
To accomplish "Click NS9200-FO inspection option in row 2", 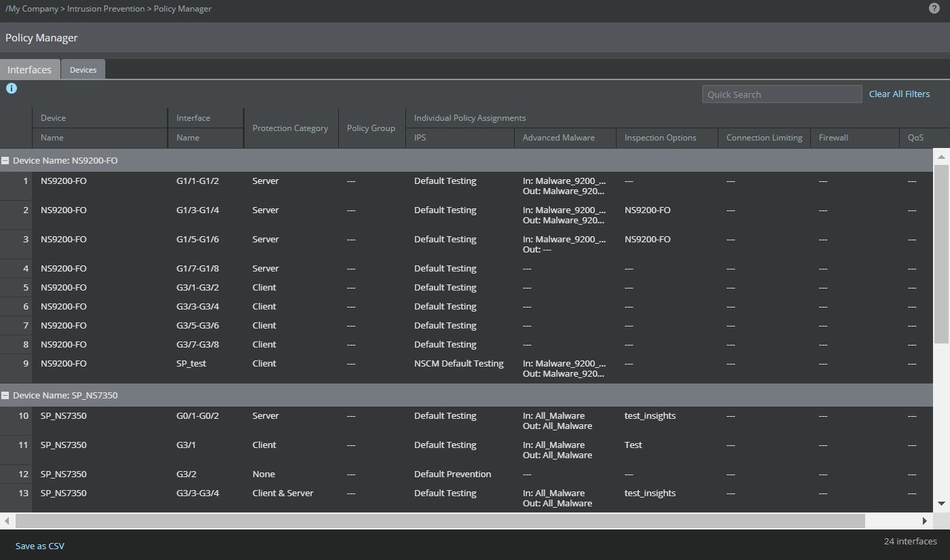I will pos(648,210).
